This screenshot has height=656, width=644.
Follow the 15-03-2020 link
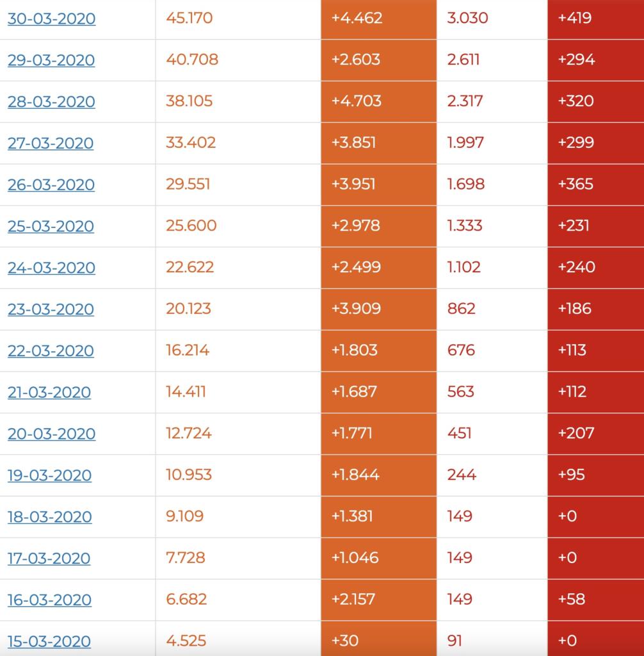pos(49,641)
